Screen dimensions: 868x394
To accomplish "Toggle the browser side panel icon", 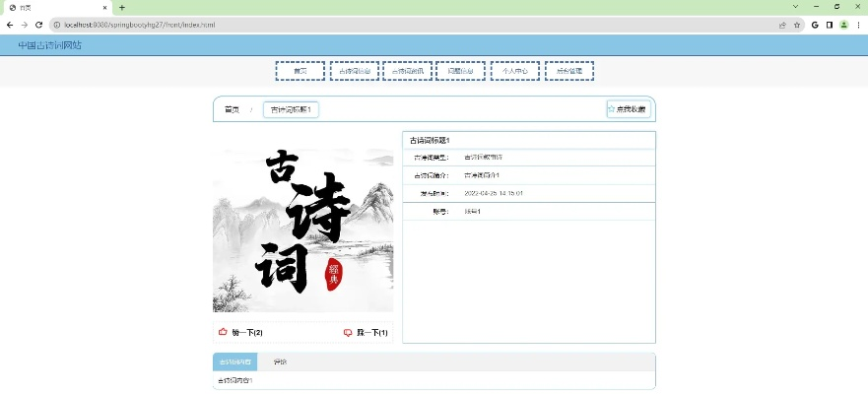I will coord(829,24).
